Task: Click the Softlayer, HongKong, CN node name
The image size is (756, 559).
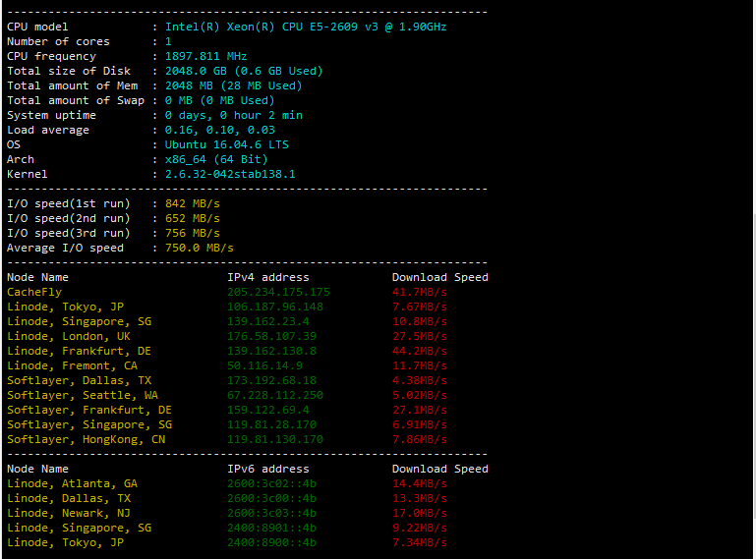Action: coord(86,439)
